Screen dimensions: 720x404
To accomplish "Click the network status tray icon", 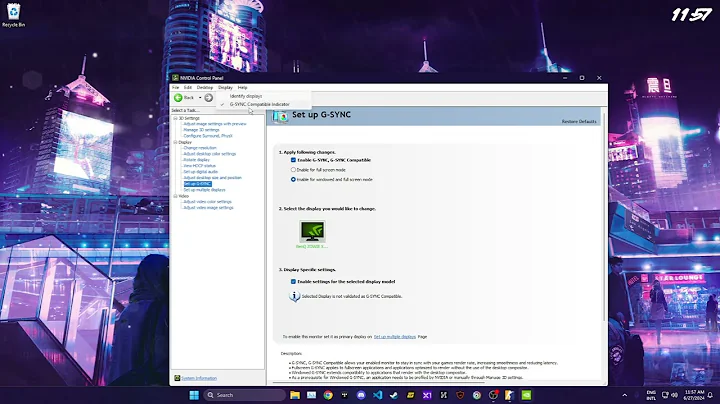I will tap(665, 395).
